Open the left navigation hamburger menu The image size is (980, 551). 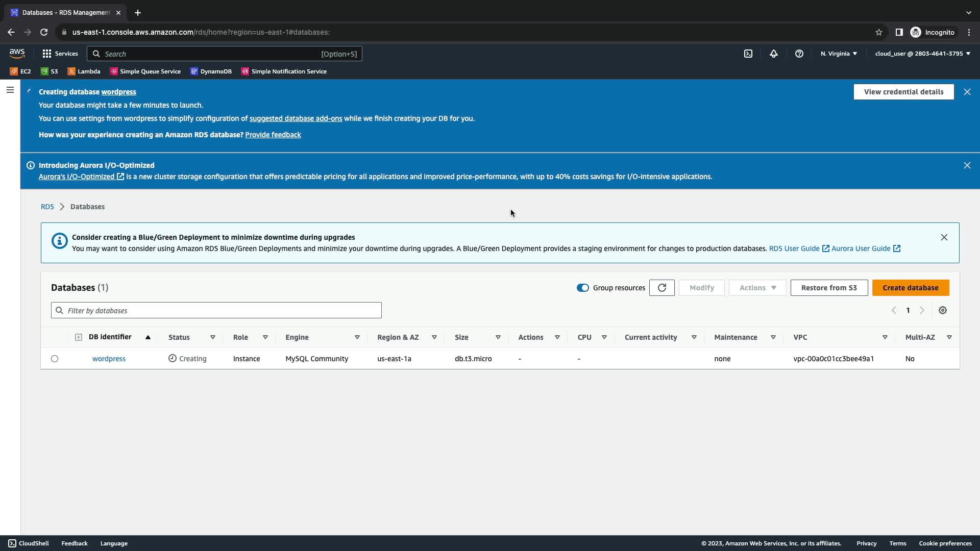click(10, 90)
